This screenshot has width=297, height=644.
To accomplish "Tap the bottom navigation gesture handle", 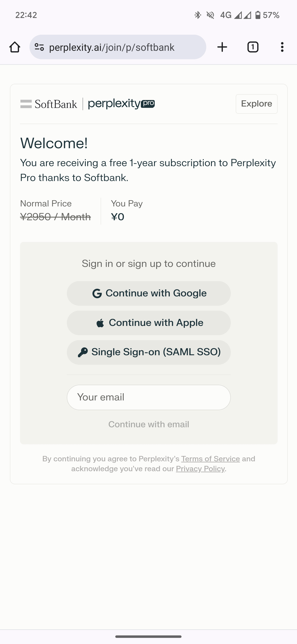I will (148, 636).
